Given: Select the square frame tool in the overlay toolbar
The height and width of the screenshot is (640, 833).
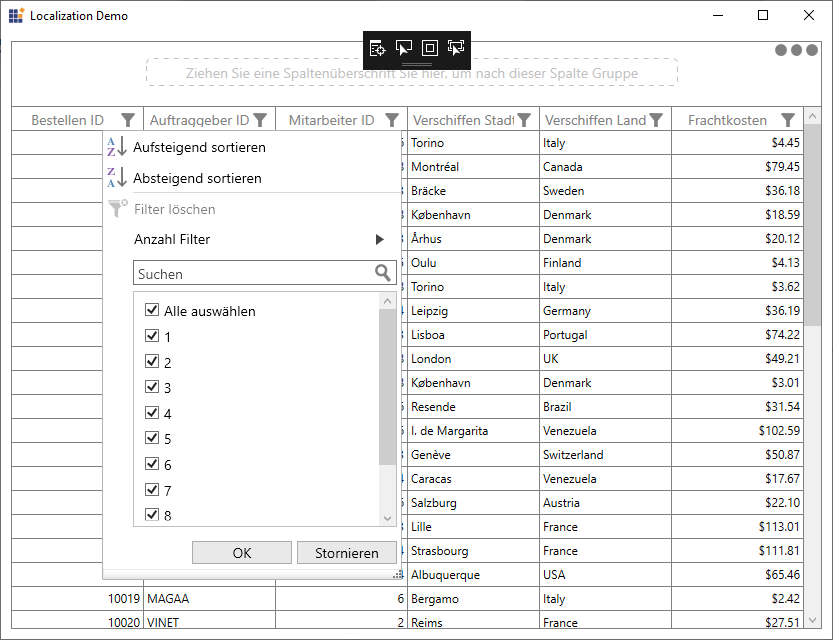Looking at the screenshot, I should [x=430, y=47].
